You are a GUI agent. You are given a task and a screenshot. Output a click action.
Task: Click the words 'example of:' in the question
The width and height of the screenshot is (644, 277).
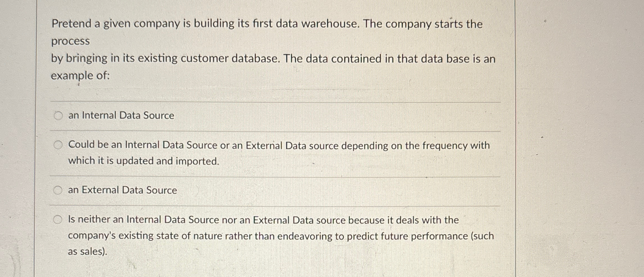[x=80, y=75]
